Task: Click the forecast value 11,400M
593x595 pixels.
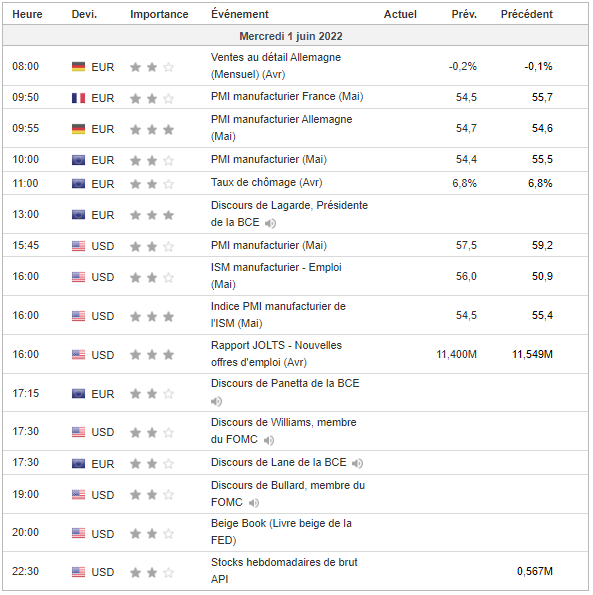Action: [456, 355]
